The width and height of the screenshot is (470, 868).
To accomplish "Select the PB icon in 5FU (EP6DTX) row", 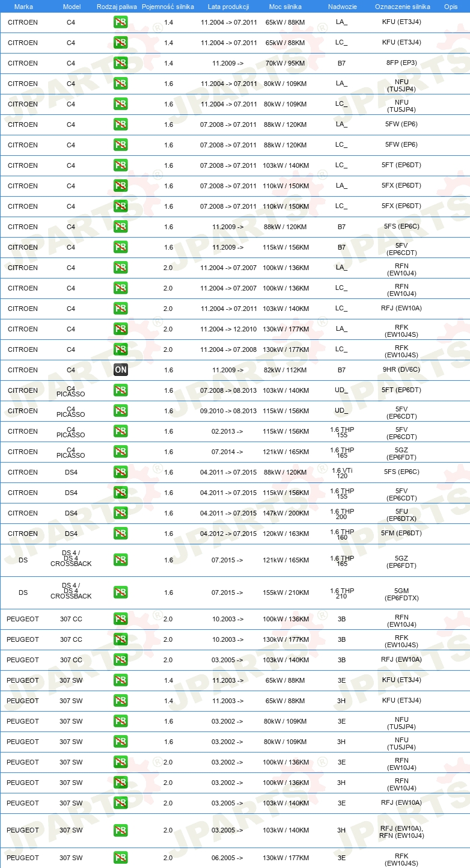I will click(120, 513).
